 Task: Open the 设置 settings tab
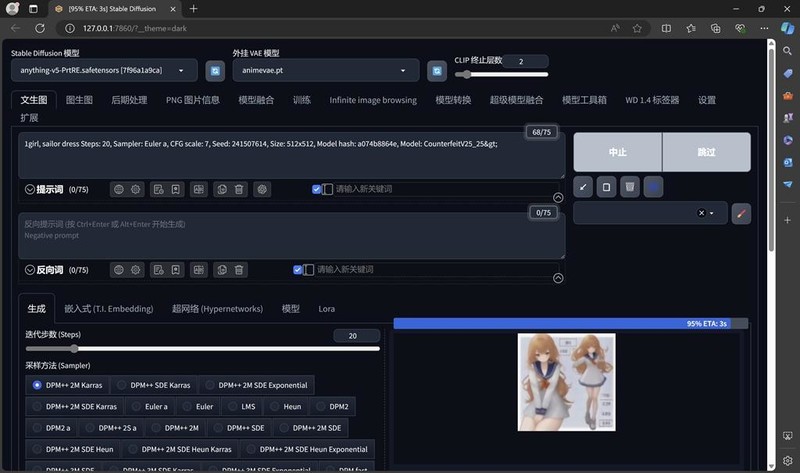pos(707,100)
